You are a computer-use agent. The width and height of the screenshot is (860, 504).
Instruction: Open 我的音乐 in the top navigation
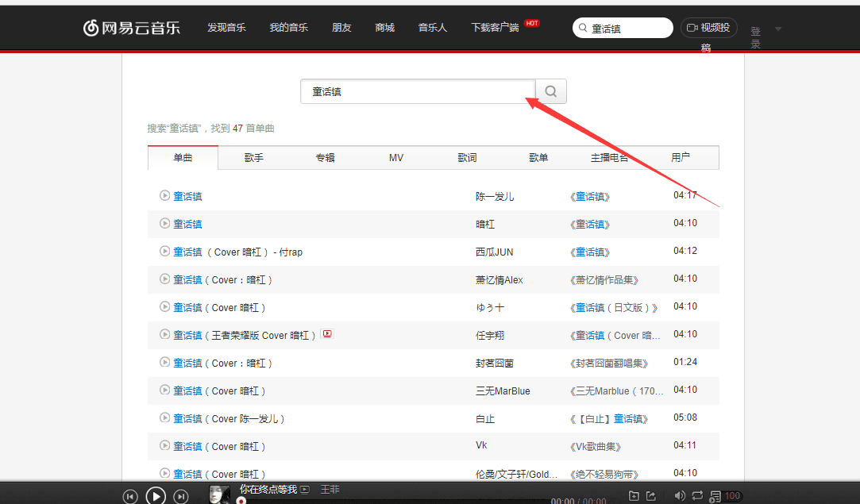tap(288, 28)
